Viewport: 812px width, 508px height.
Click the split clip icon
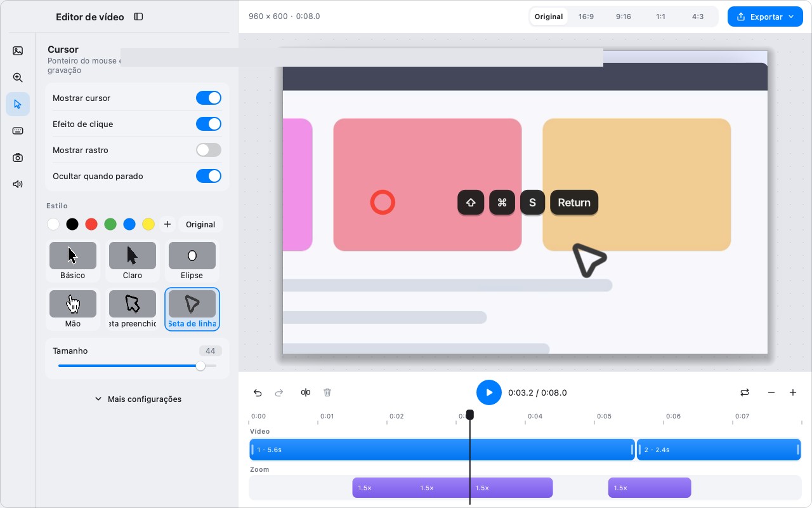point(306,392)
